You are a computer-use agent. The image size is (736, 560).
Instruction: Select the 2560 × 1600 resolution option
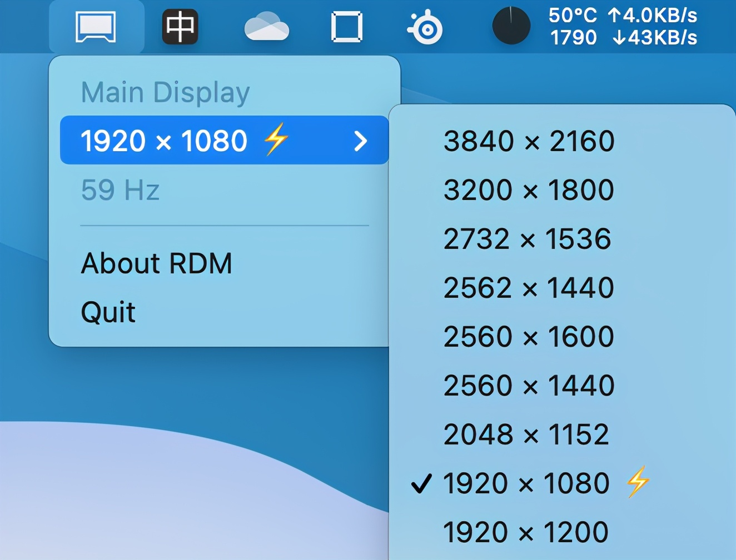tap(529, 336)
